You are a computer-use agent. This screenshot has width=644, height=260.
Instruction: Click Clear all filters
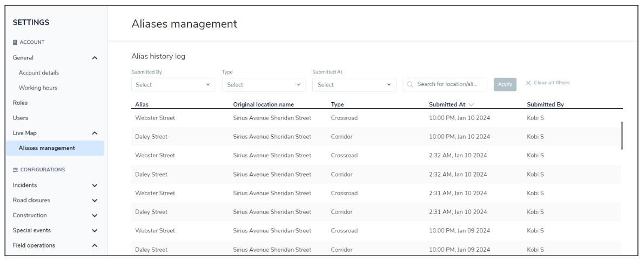click(x=551, y=83)
